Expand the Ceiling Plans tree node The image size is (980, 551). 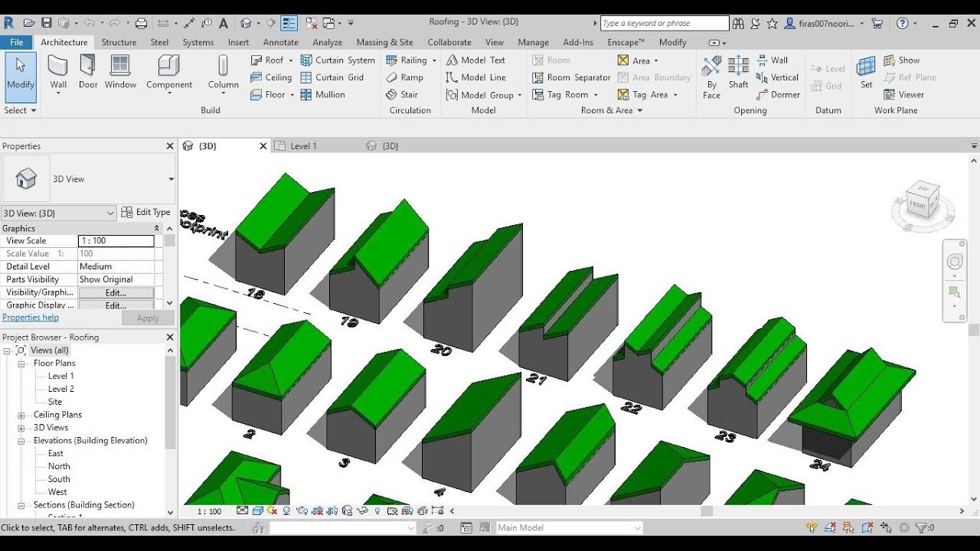point(22,415)
